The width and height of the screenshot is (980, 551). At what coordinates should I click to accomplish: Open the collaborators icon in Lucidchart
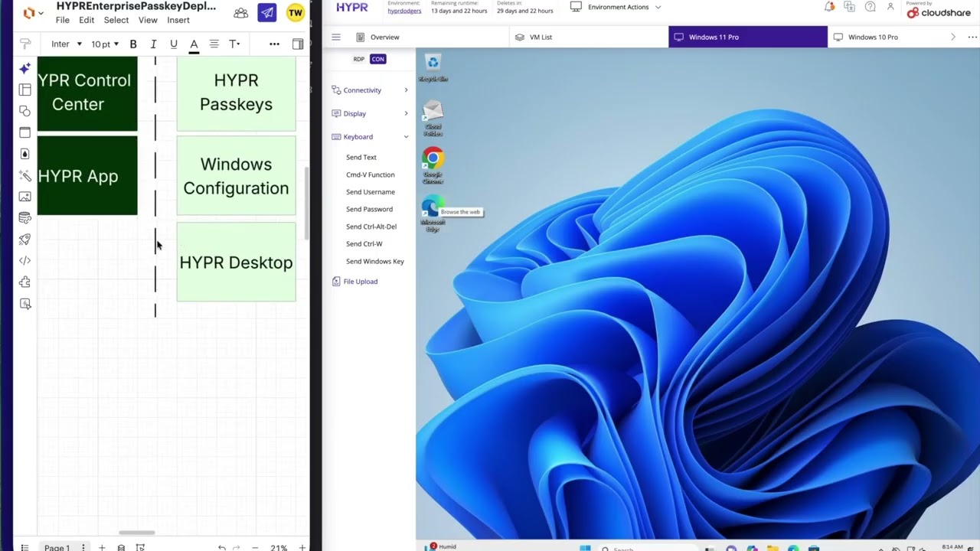(x=241, y=13)
